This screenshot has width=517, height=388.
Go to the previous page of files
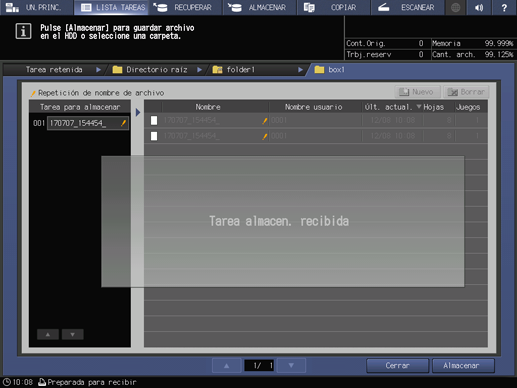(x=227, y=366)
